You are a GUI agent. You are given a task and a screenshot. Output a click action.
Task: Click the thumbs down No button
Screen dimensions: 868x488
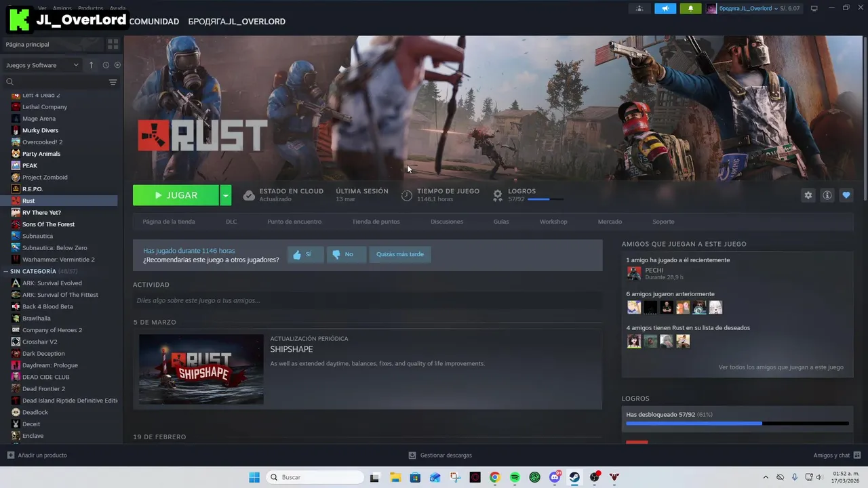pos(347,255)
